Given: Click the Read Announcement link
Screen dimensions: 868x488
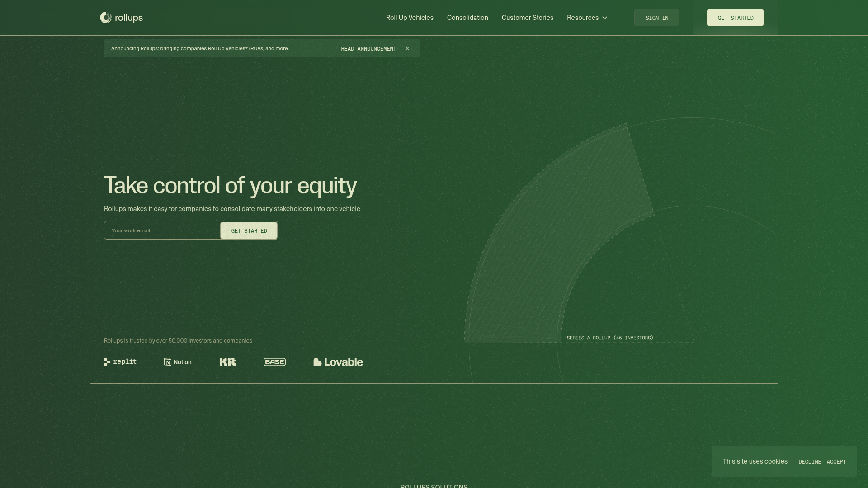Looking at the screenshot, I should tap(368, 49).
